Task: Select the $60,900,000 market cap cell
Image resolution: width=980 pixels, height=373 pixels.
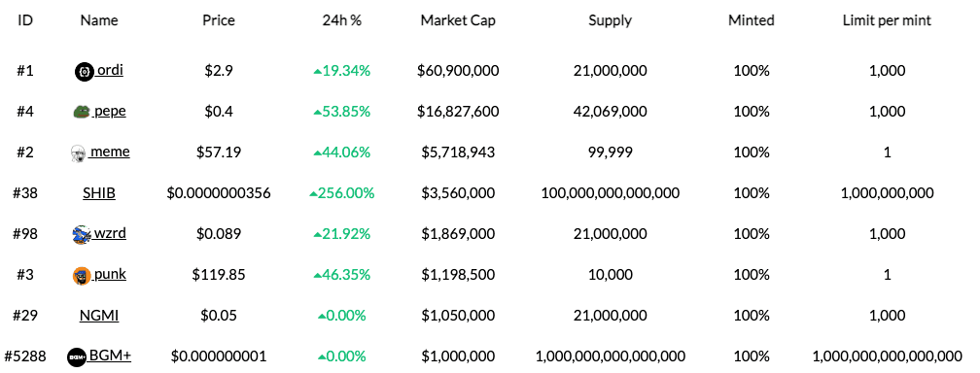Action: [x=458, y=71]
